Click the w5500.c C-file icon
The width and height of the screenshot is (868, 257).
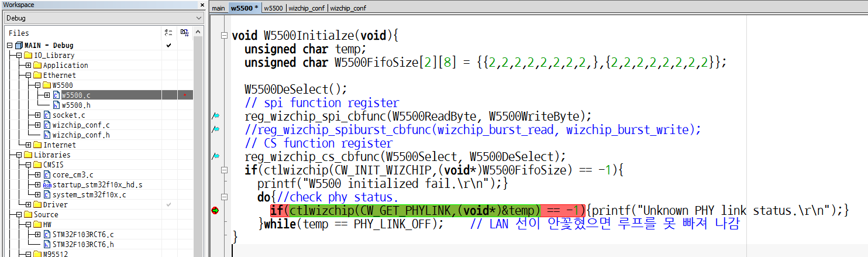[56, 95]
